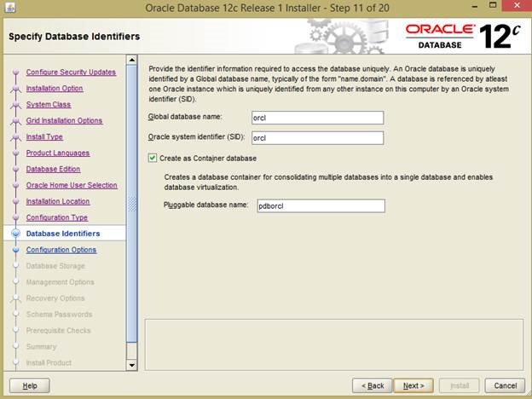The width and height of the screenshot is (532, 399).
Task: Click the Database Identifiers current step bullet
Action: coord(15,233)
